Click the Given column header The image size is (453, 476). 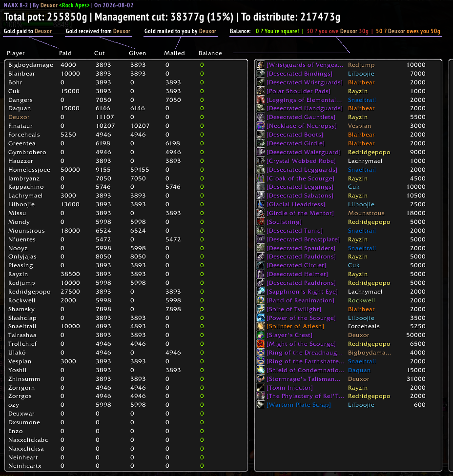tap(137, 53)
